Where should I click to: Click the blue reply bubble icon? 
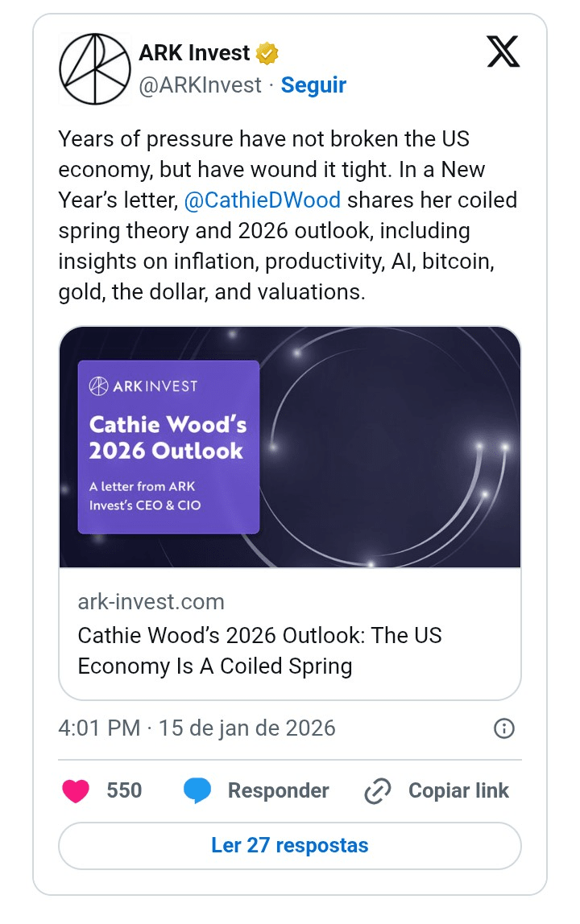coord(197,791)
